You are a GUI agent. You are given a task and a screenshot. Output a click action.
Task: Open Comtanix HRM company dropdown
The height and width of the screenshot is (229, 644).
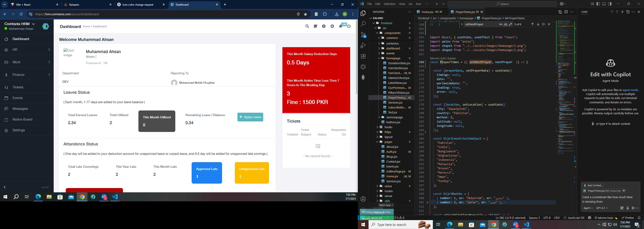click(19, 24)
